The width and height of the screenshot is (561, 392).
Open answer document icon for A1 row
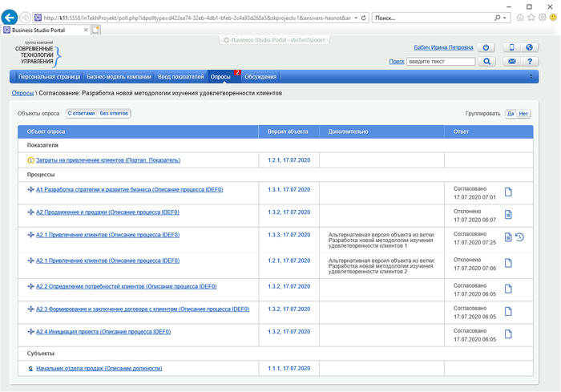pos(508,192)
